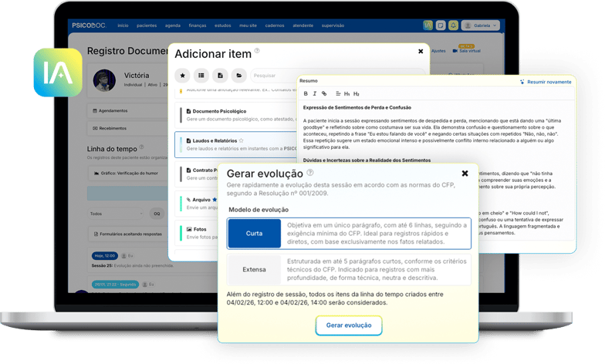Open the atendente menu
The image size is (605, 364).
tap(302, 25)
